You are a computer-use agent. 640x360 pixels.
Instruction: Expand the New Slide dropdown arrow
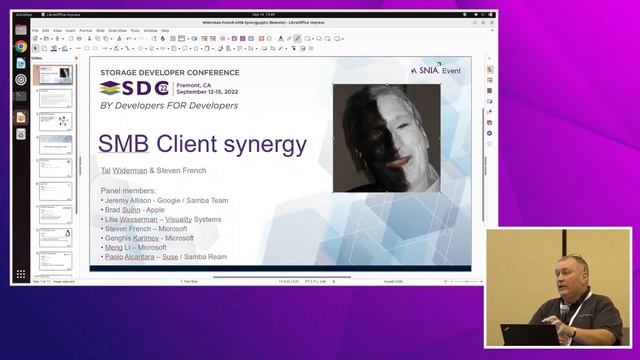tap(313, 39)
